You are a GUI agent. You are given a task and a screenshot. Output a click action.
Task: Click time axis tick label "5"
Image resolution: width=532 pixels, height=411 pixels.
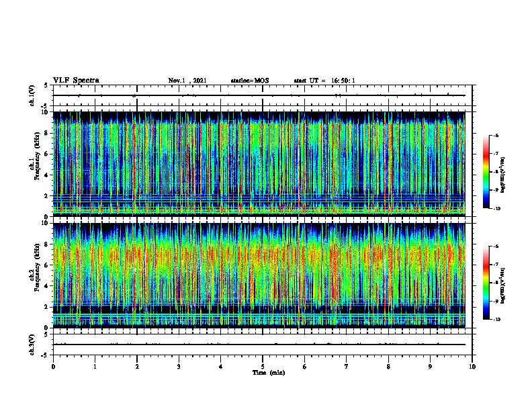coord(263,367)
